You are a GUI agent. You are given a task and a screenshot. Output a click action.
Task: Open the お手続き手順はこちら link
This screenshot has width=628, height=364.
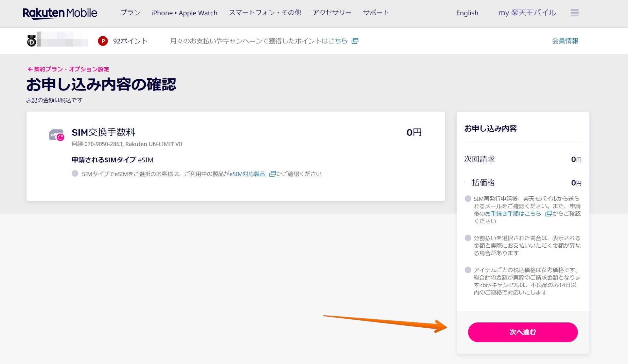coord(513,213)
